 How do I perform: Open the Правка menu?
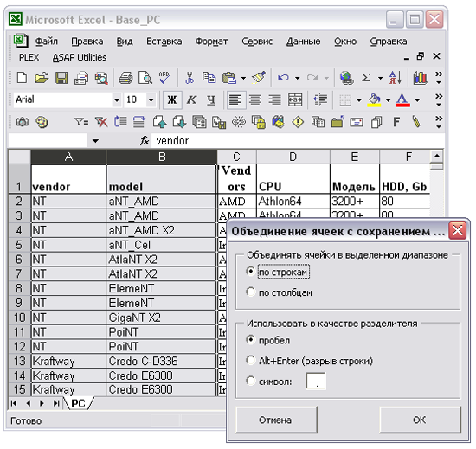tap(87, 42)
